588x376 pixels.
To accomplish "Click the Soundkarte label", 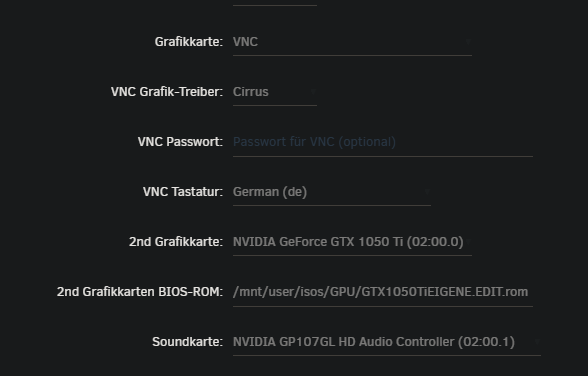I will tap(187, 342).
